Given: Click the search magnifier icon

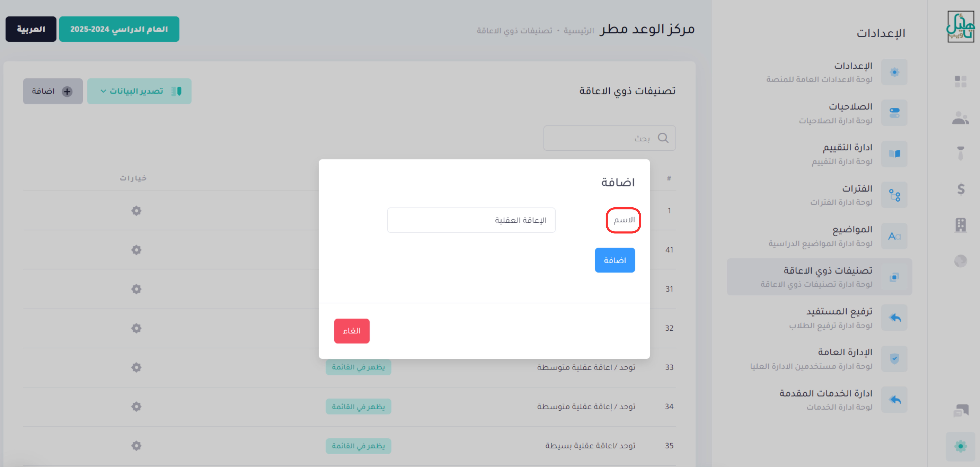Looking at the screenshot, I should click(663, 138).
